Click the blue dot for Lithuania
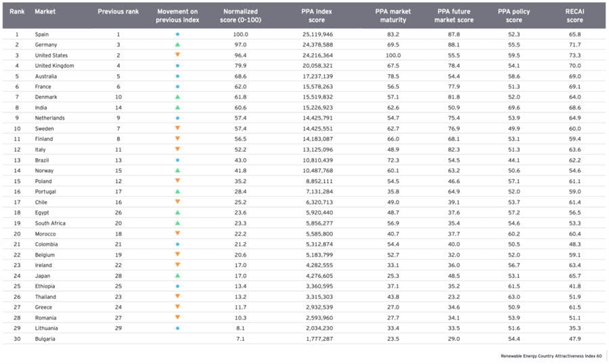Screen dimensions: 609x364 point(177,328)
